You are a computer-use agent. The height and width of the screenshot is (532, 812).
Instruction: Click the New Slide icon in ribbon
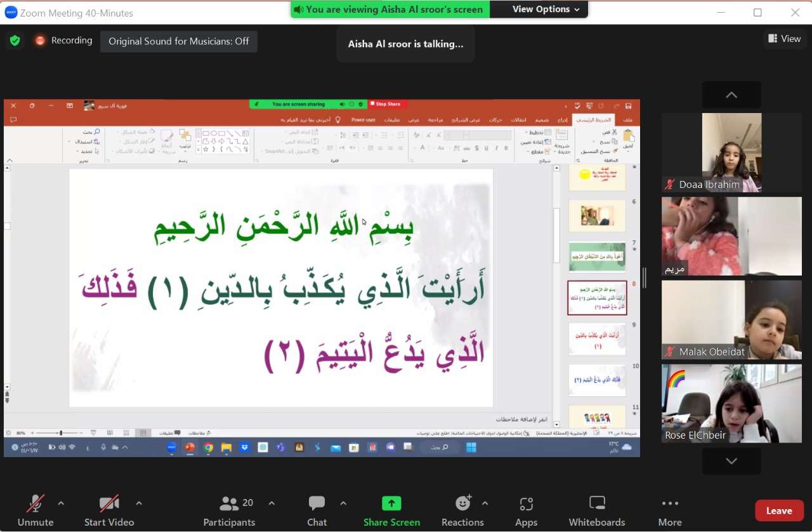pyautogui.click(x=562, y=135)
